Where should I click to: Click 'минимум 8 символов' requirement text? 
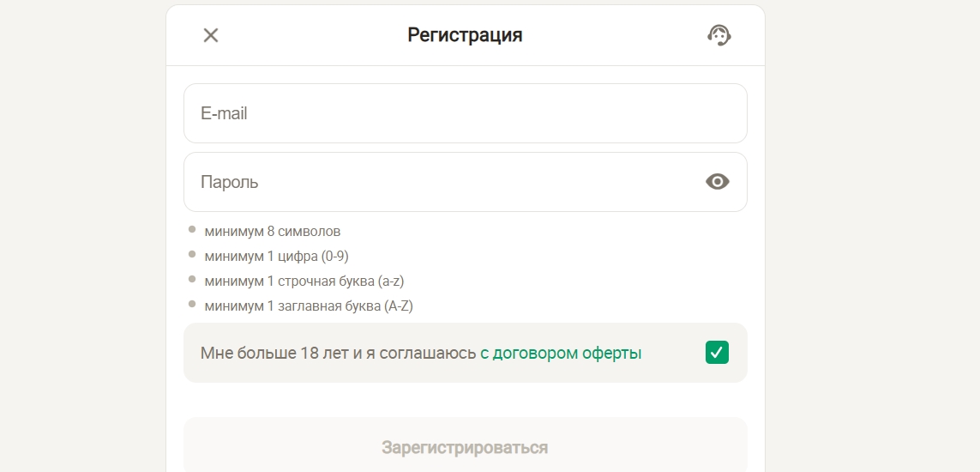point(273,232)
